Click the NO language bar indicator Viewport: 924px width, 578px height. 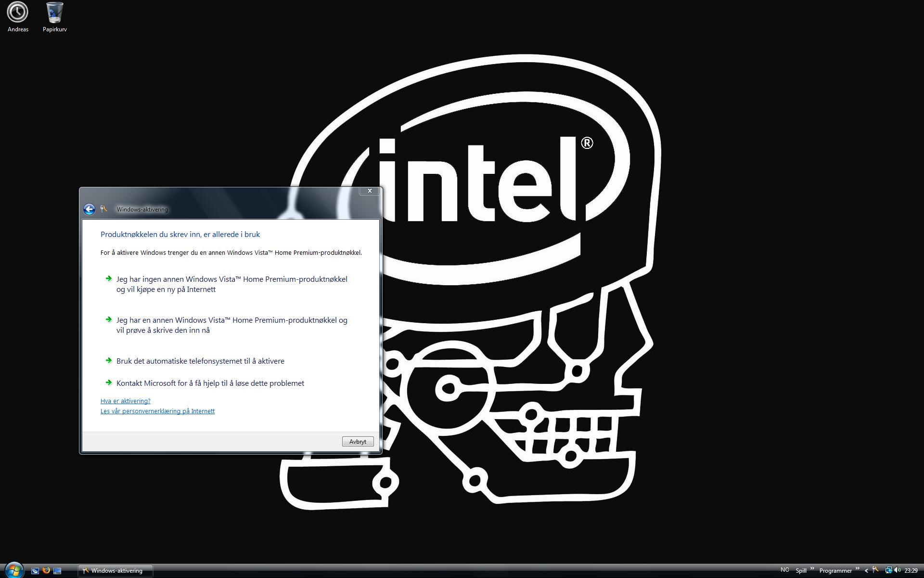click(784, 570)
